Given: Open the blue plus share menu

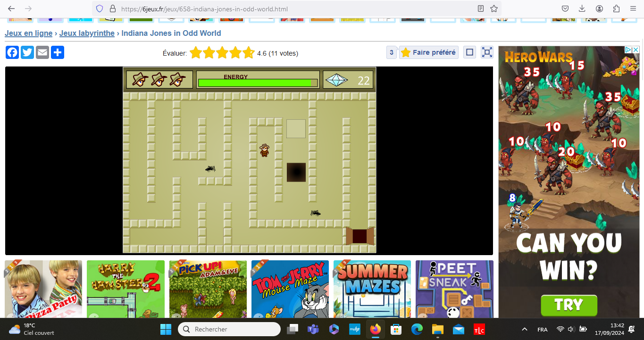Looking at the screenshot, I should click(x=58, y=52).
